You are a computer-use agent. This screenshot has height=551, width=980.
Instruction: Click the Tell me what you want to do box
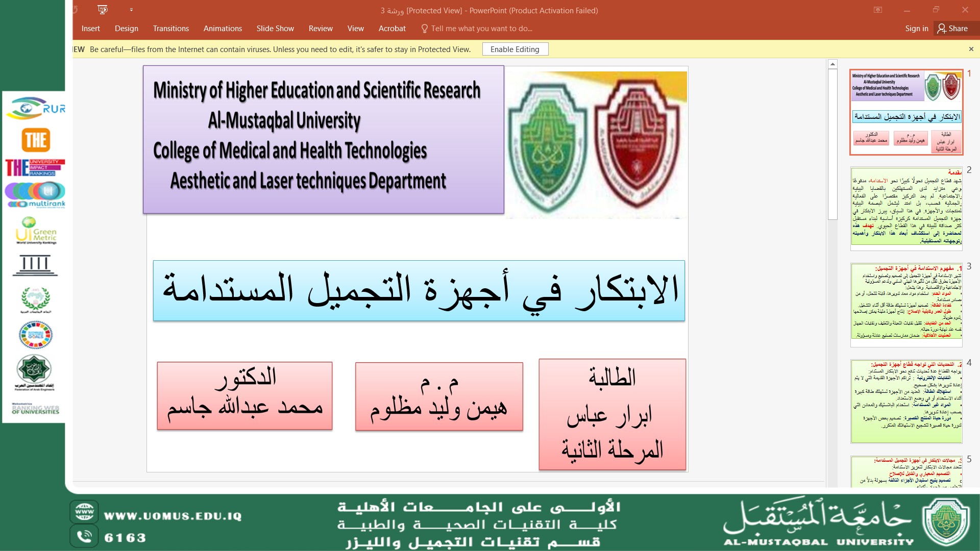(x=481, y=29)
